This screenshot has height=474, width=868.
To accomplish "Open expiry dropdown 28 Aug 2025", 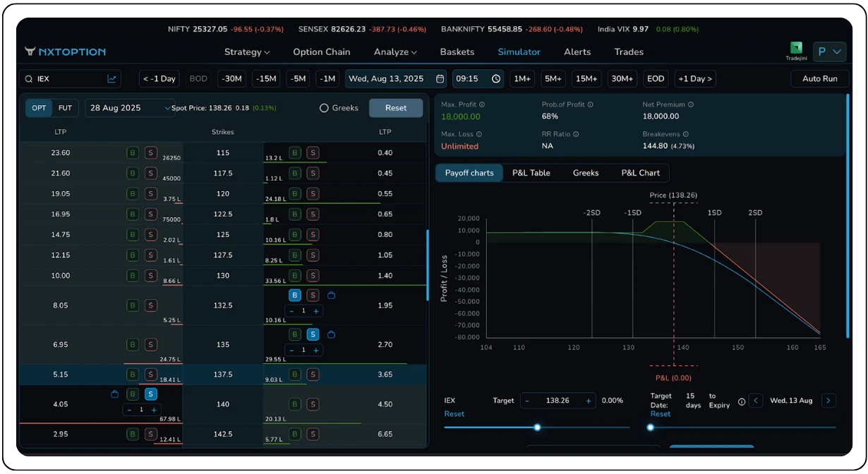I will tap(130, 108).
